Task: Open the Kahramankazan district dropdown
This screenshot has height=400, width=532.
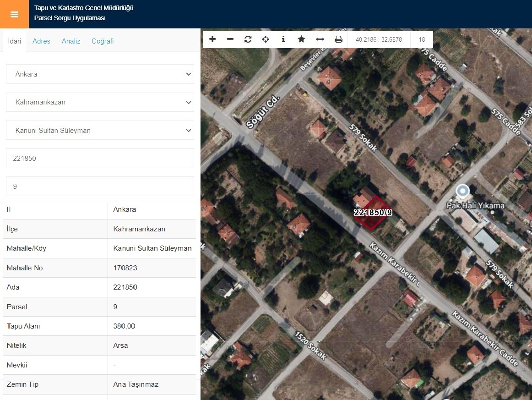Action: 100,102
